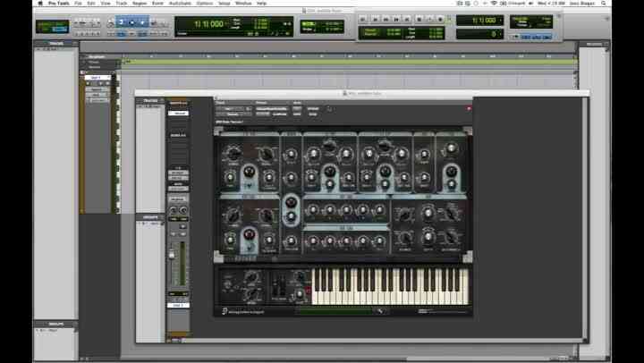Select the Trim tool in Edit toolbar
The width and height of the screenshot is (644, 363).
(121, 23)
